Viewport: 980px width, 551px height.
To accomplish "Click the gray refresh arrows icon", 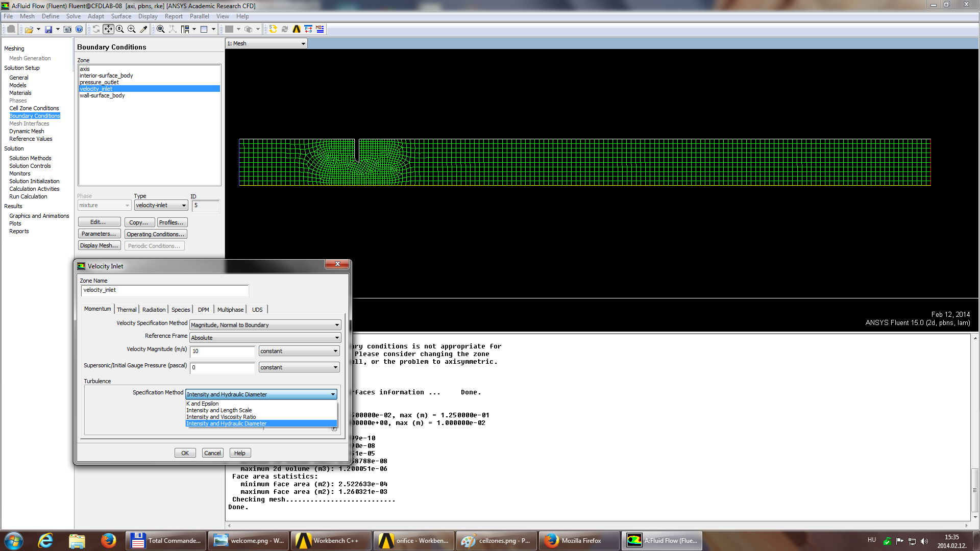I will pos(285,30).
